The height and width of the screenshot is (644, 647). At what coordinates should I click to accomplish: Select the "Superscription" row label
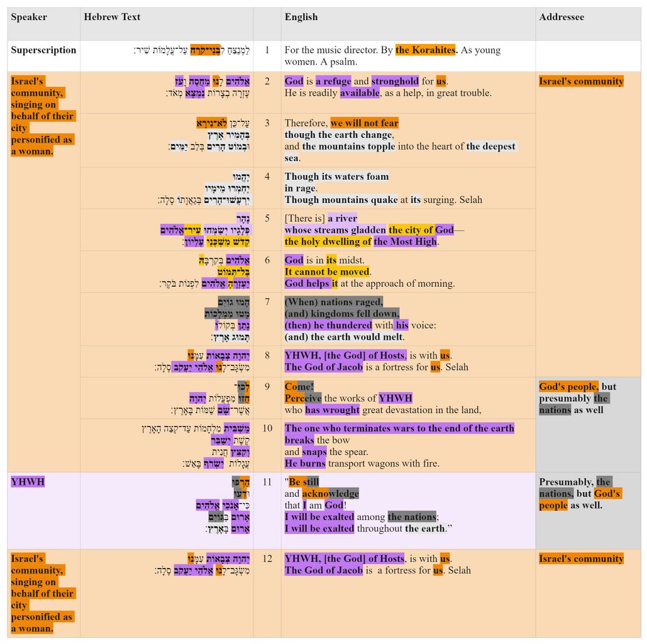(x=43, y=50)
